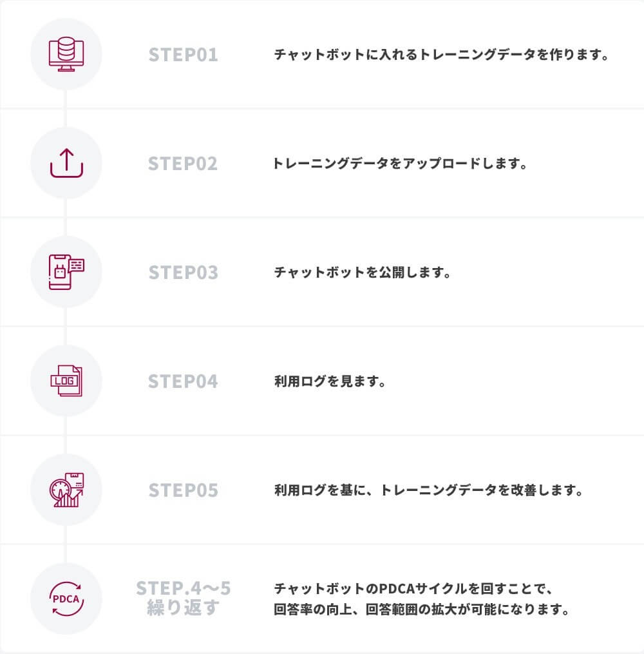This screenshot has height=654, width=644.
Task: Click the upload arrow icon for STEP02
Action: pyautogui.click(x=66, y=163)
